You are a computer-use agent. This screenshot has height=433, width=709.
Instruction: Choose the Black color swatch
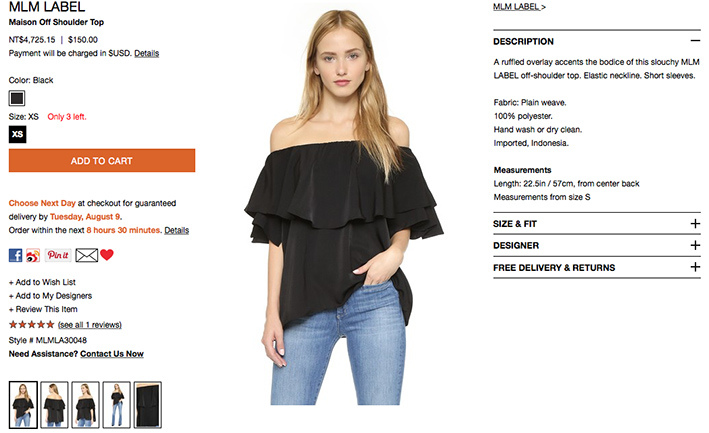click(x=17, y=98)
